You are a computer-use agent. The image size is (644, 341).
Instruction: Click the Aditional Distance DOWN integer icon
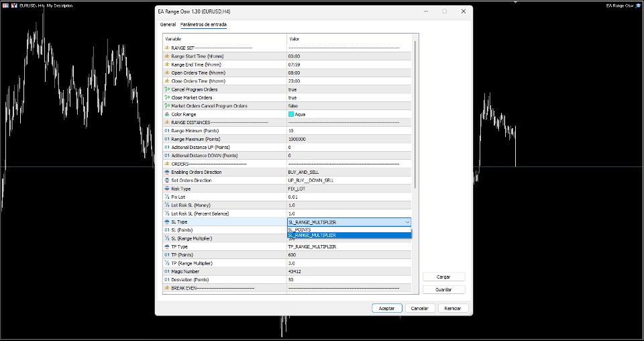tap(167, 155)
